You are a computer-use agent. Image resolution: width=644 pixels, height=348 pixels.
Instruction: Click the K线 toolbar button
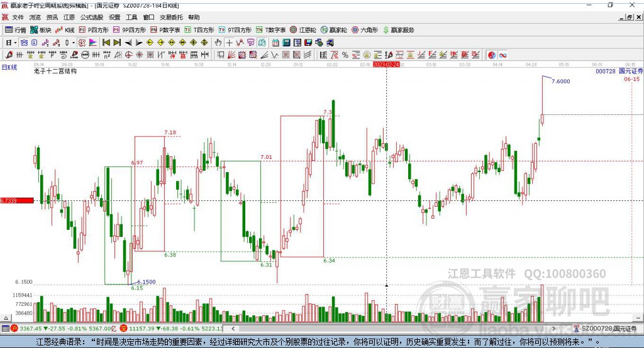(x=65, y=30)
